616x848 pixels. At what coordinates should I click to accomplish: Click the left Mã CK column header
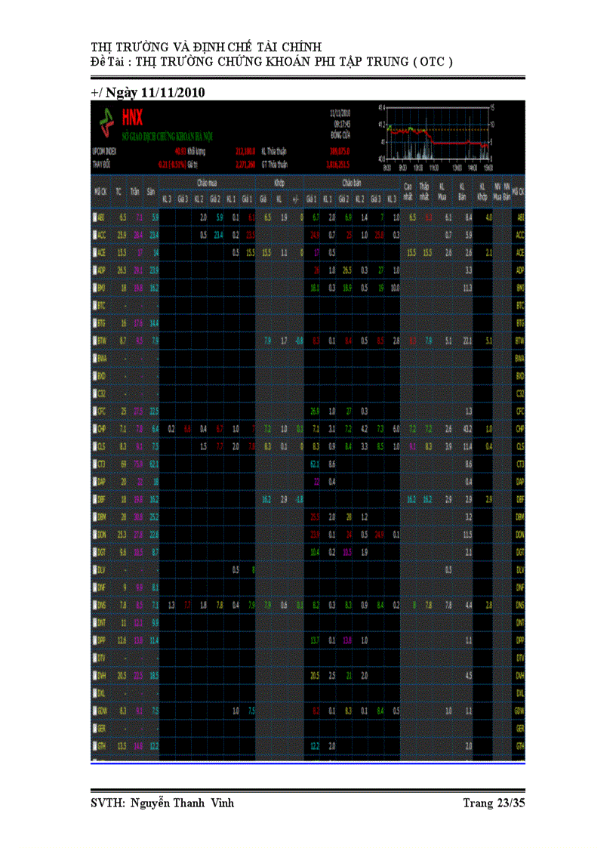(100, 191)
